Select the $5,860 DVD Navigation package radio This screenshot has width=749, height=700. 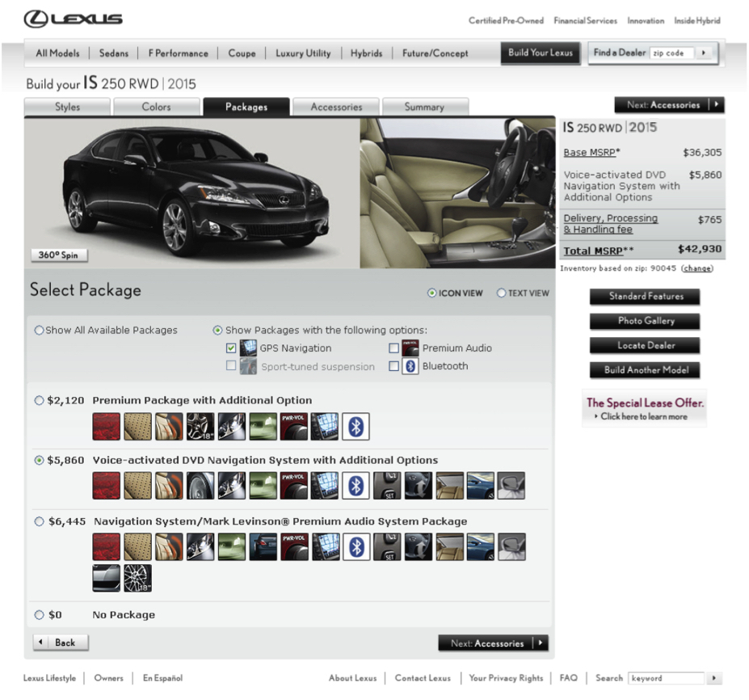click(x=39, y=460)
